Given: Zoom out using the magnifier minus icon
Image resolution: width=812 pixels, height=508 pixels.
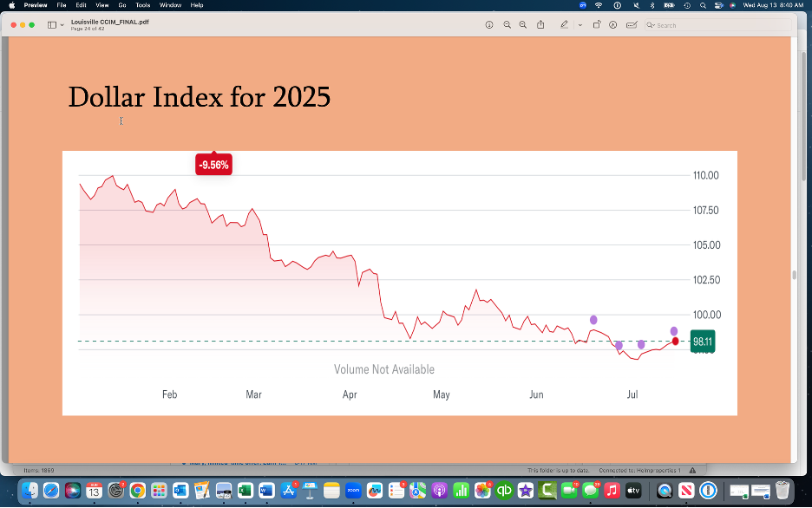Looking at the screenshot, I should (x=507, y=25).
